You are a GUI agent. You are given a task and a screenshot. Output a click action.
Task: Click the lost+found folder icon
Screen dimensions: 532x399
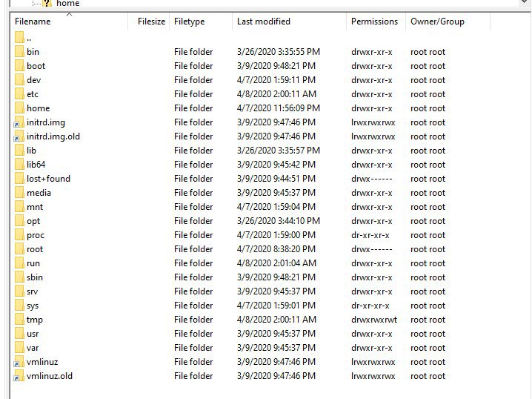point(19,179)
